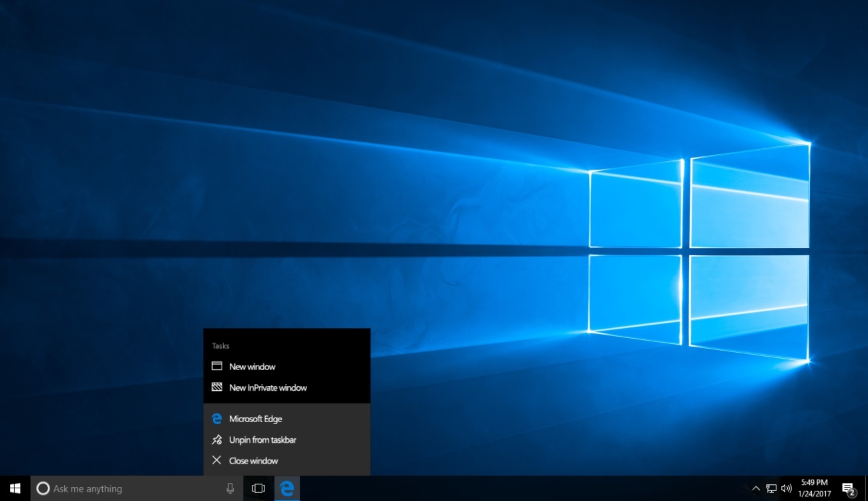
Task: Activate the Cortana microphone icon
Action: point(230,488)
